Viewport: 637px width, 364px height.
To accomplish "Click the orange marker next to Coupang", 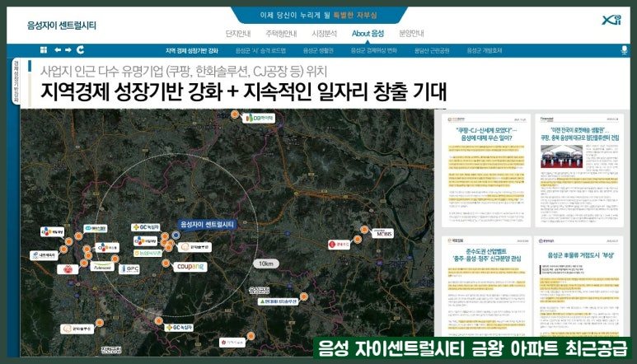I will 166,264.
